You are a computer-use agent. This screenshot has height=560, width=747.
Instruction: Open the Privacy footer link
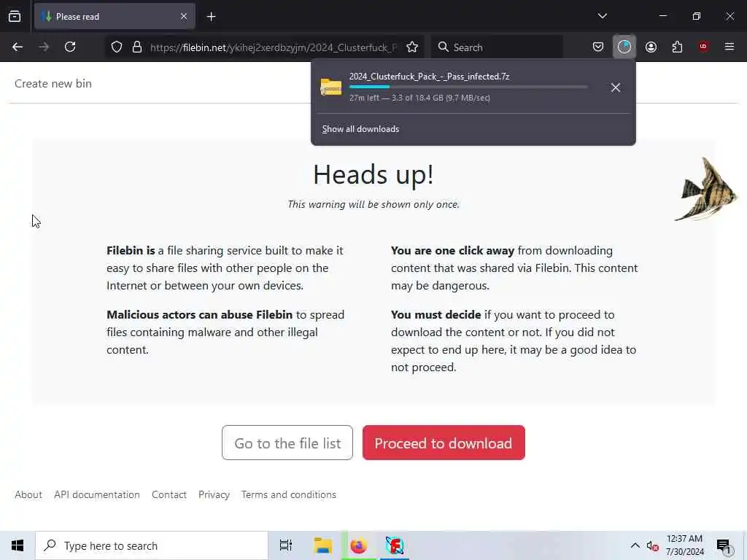(214, 495)
